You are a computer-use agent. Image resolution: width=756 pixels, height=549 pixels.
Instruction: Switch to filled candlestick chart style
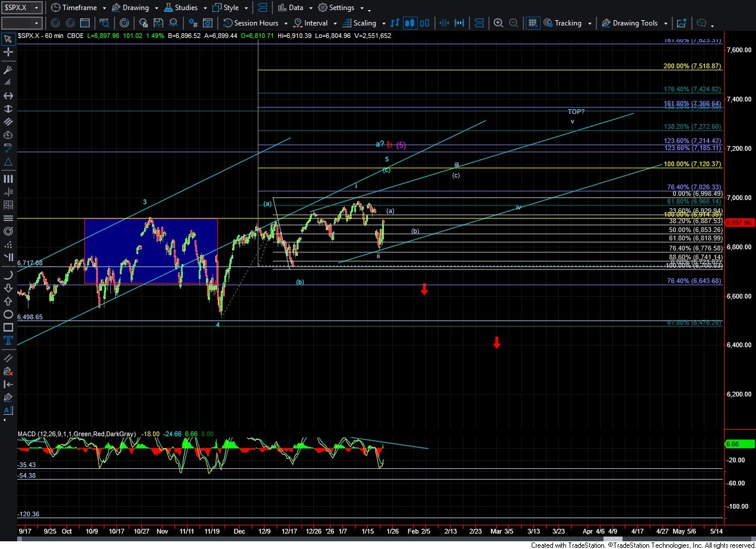(x=409, y=23)
